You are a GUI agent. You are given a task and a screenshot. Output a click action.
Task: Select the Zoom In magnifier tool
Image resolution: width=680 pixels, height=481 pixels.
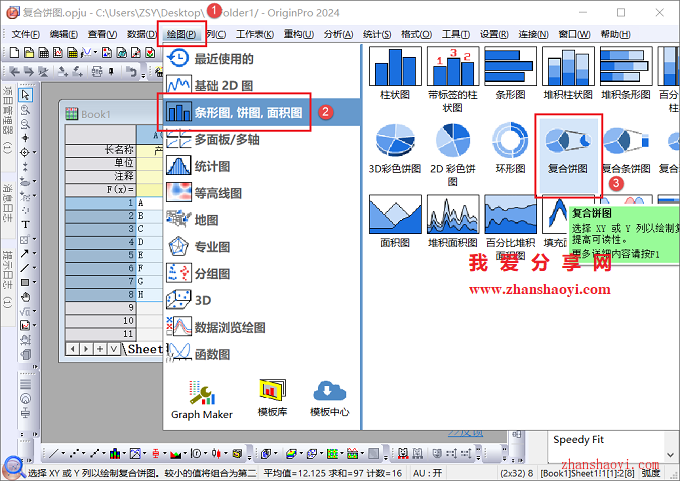[x=25, y=110]
